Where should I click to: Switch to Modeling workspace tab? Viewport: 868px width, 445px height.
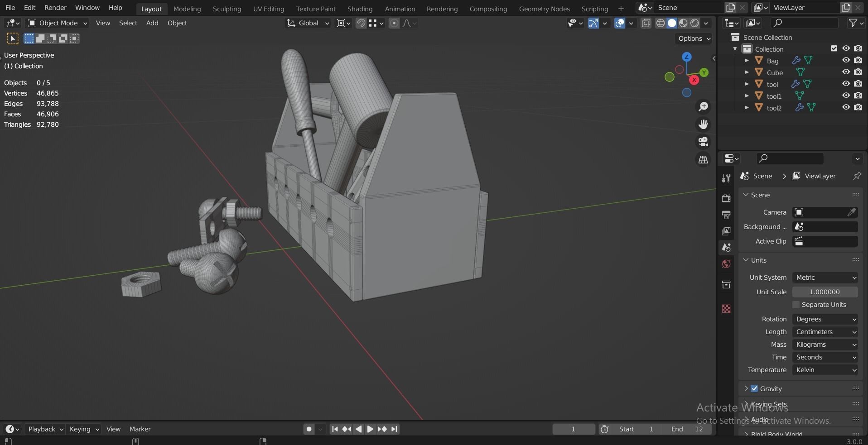tap(187, 9)
